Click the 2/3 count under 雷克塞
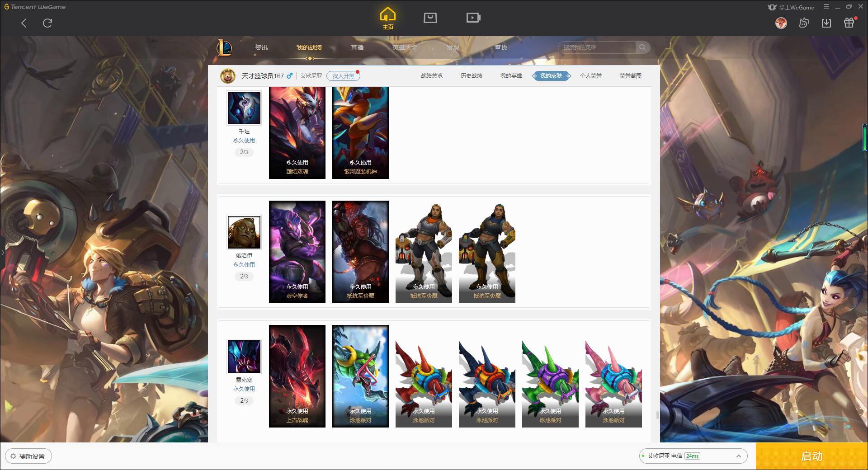Screen dimensions: 868x470 244,400
